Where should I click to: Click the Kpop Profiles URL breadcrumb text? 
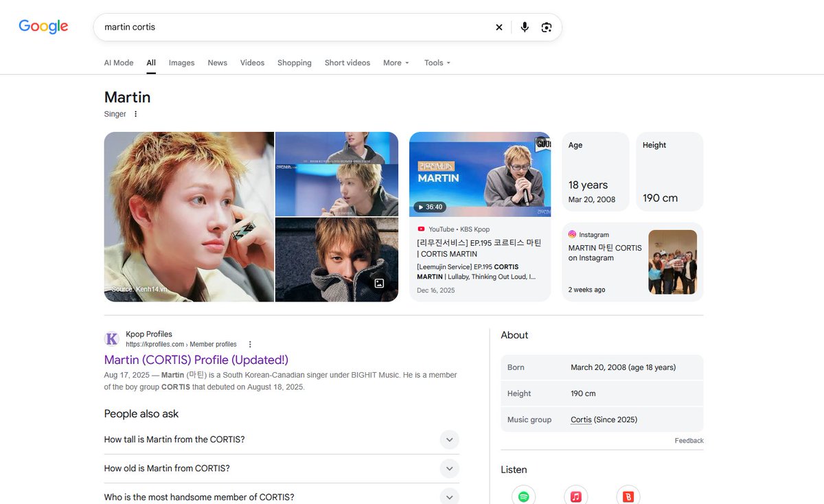click(181, 345)
